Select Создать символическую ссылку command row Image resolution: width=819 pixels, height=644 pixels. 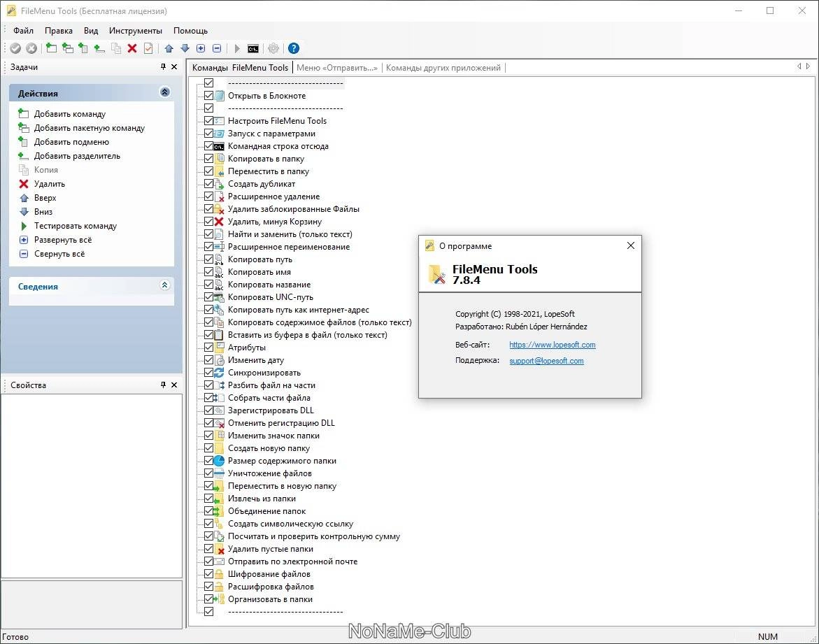(290, 523)
